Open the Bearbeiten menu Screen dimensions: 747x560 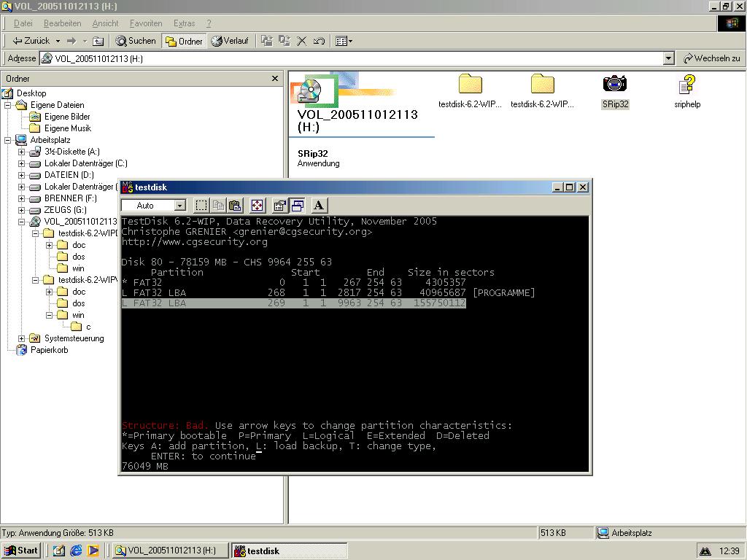[x=63, y=23]
